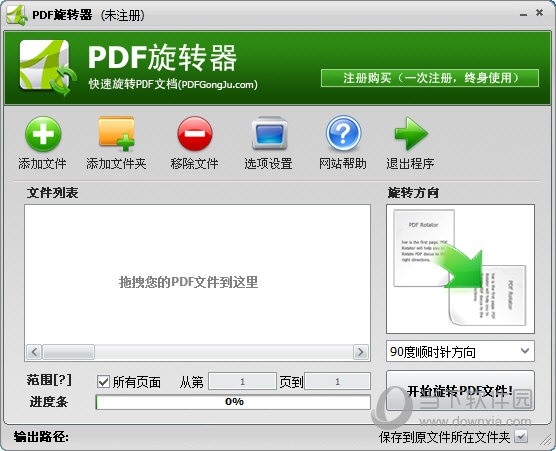Open Website Help via the blue question mark icon

[343, 133]
